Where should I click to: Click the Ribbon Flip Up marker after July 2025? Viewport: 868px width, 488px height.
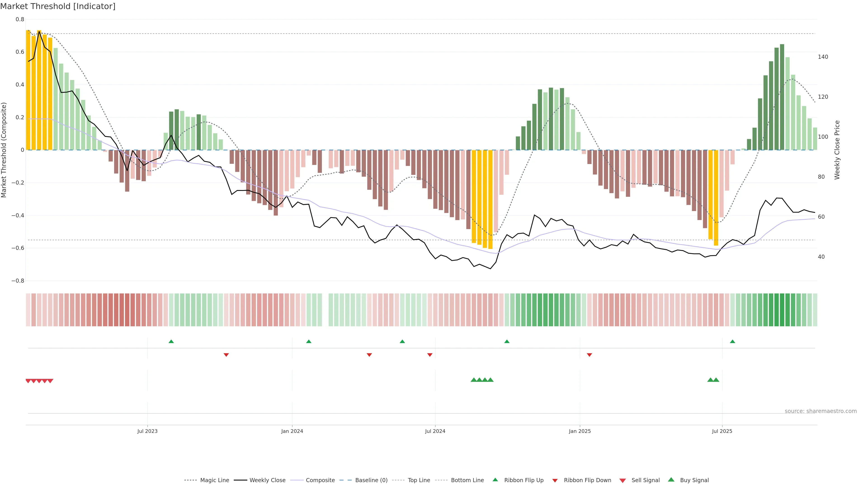tap(732, 342)
